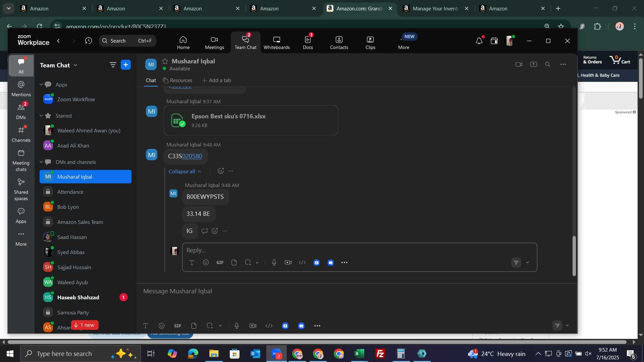The image size is (644, 362).
Task: Switch to the Meetings tab
Action: (214, 43)
